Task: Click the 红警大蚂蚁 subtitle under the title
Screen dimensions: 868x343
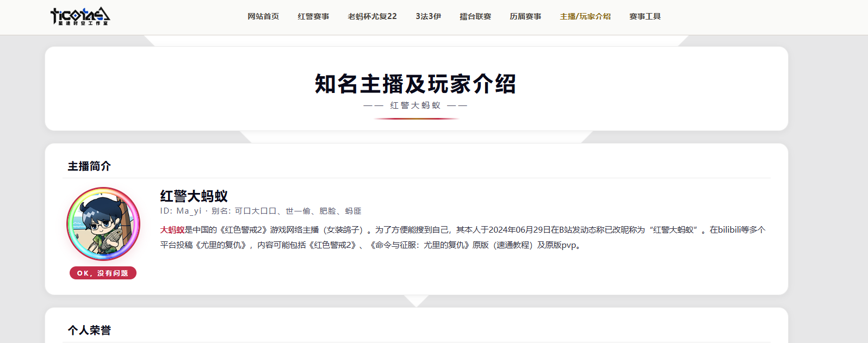Action: coord(416,105)
